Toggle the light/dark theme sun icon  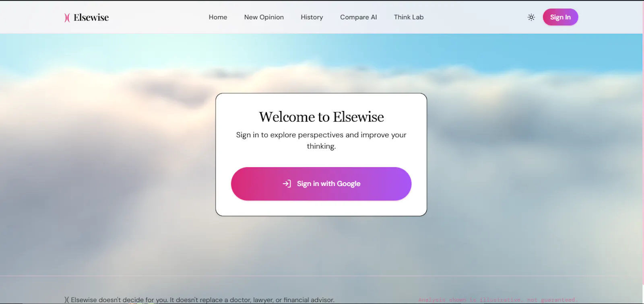point(531,17)
